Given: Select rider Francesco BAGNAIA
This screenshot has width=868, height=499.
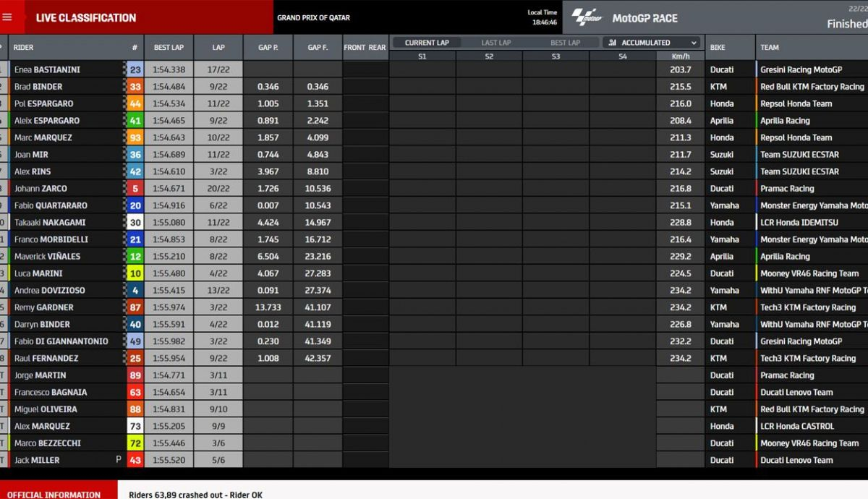Looking at the screenshot, I should (x=51, y=393).
